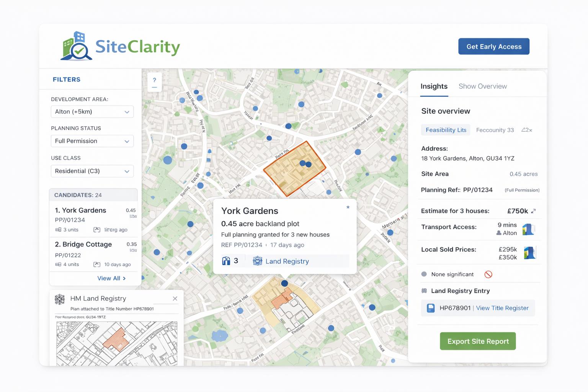
Task: Click the Local Sold Prices chart icon
Action: [x=529, y=253]
